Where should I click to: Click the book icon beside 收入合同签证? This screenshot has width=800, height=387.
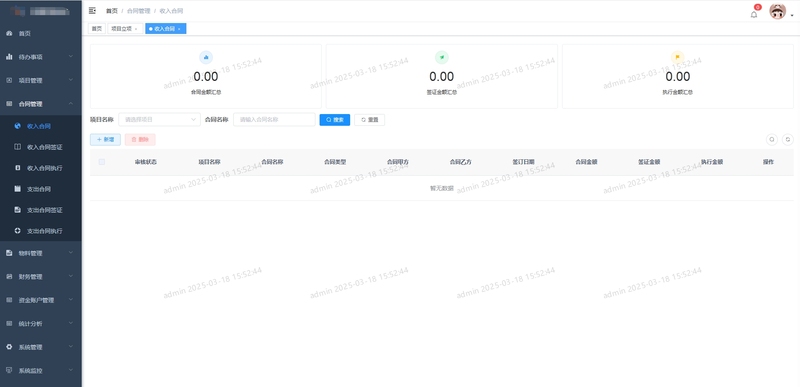click(17, 147)
